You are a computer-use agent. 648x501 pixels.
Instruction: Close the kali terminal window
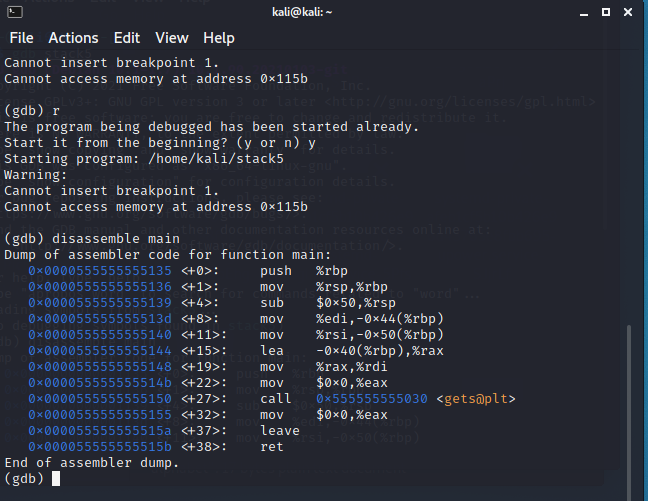pos(628,12)
